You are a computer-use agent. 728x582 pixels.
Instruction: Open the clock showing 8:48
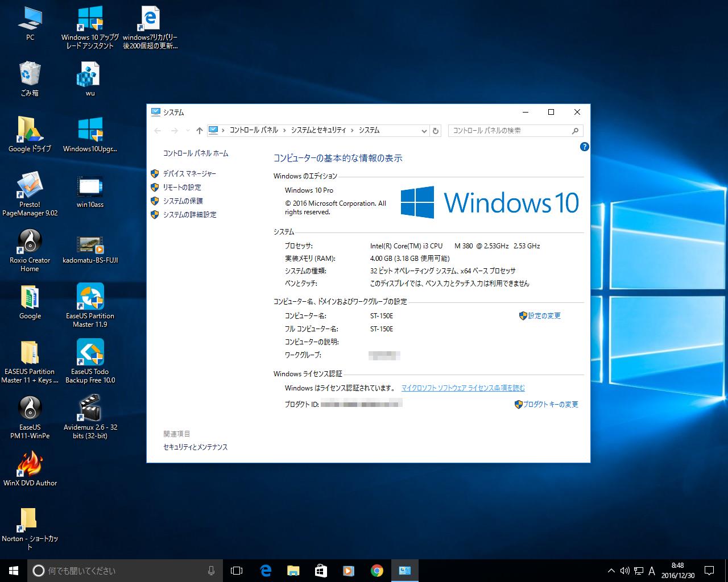[x=678, y=571]
